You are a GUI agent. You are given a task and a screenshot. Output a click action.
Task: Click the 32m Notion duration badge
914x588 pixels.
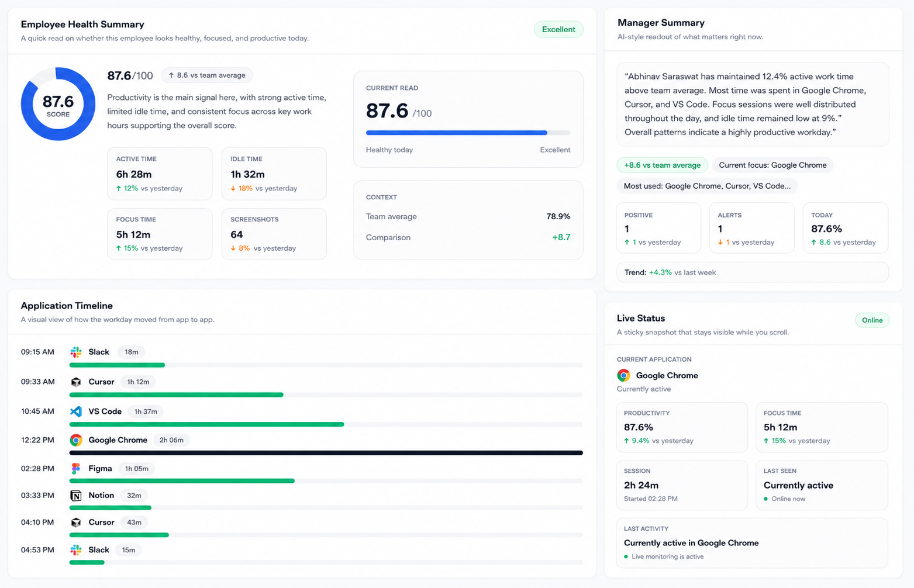click(134, 496)
